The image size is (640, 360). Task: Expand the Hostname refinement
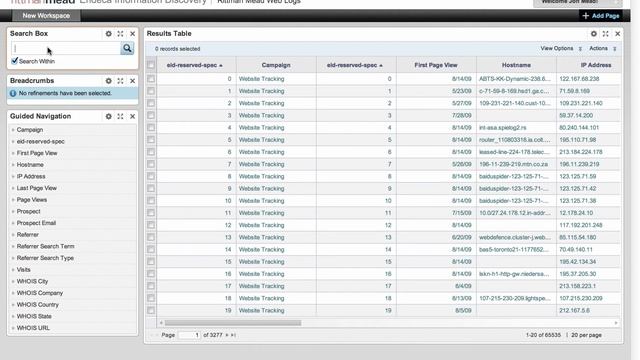tap(30, 165)
